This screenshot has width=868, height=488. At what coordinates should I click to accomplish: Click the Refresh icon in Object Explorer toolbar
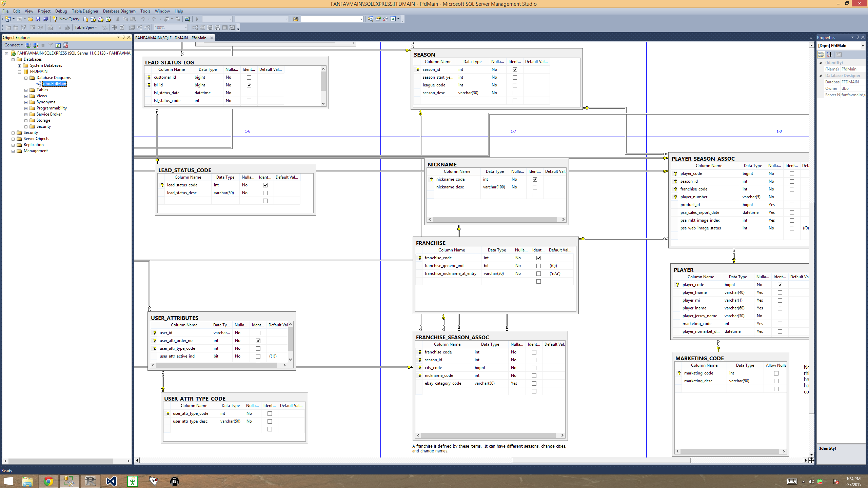coord(58,45)
